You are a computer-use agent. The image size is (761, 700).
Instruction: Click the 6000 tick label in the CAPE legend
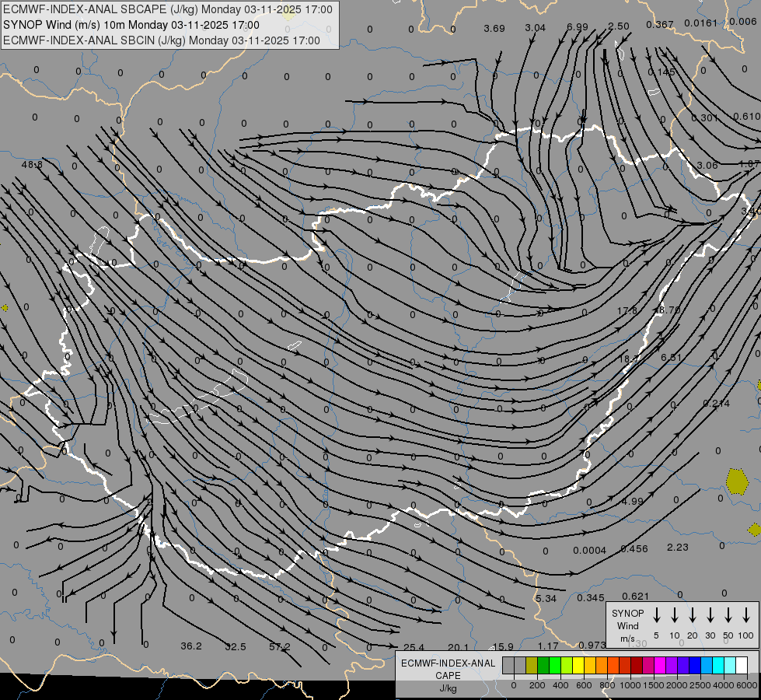[747, 685]
